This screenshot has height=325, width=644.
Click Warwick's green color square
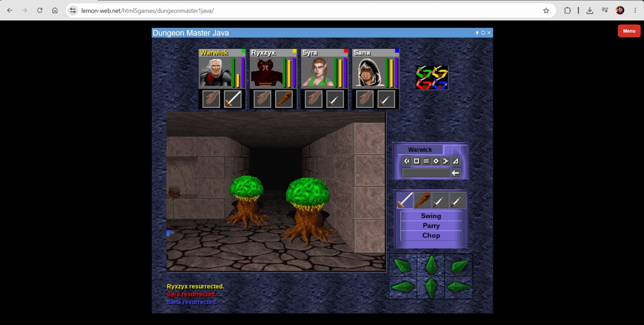(243, 51)
